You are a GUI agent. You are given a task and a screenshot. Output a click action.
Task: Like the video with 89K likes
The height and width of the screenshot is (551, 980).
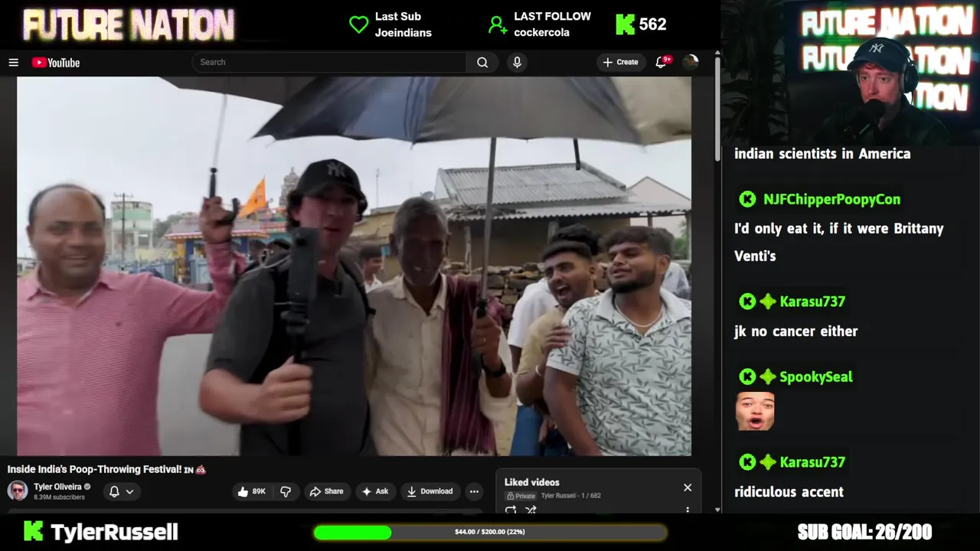click(251, 491)
